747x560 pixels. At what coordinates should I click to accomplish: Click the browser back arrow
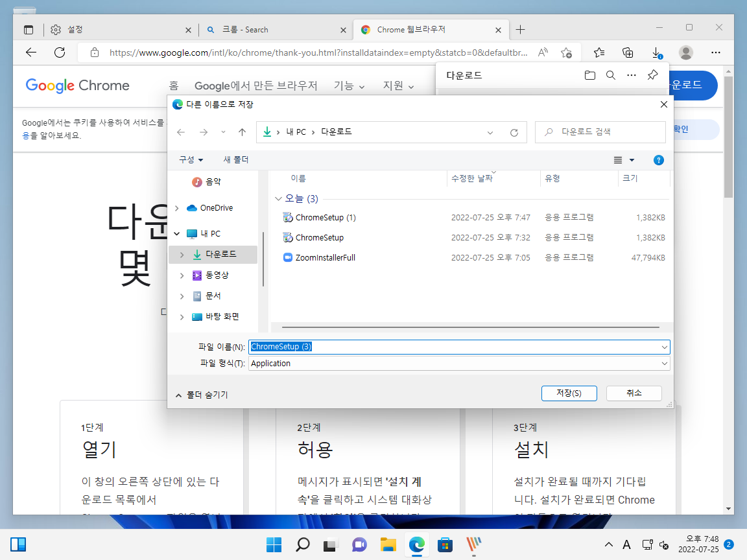click(31, 52)
